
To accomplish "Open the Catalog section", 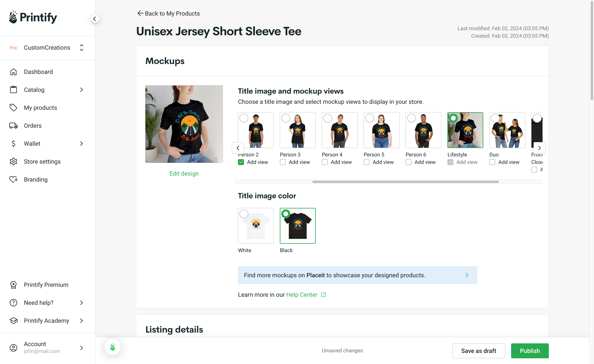I will [34, 90].
